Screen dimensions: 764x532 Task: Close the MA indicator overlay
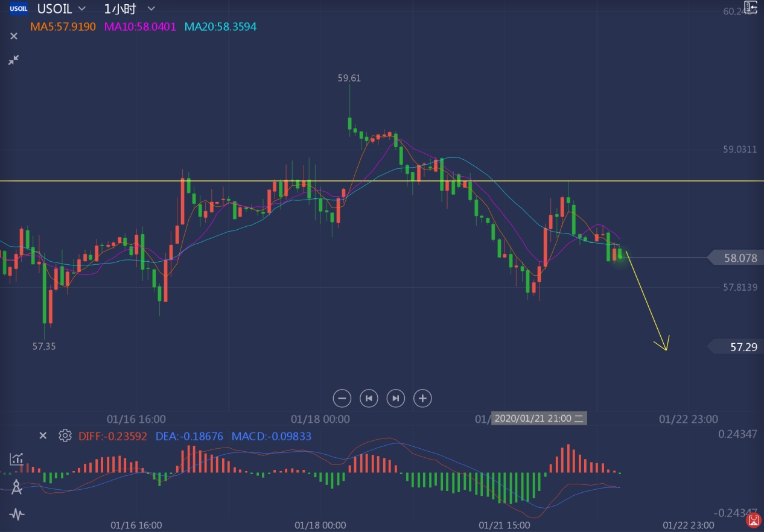pyautogui.click(x=14, y=36)
